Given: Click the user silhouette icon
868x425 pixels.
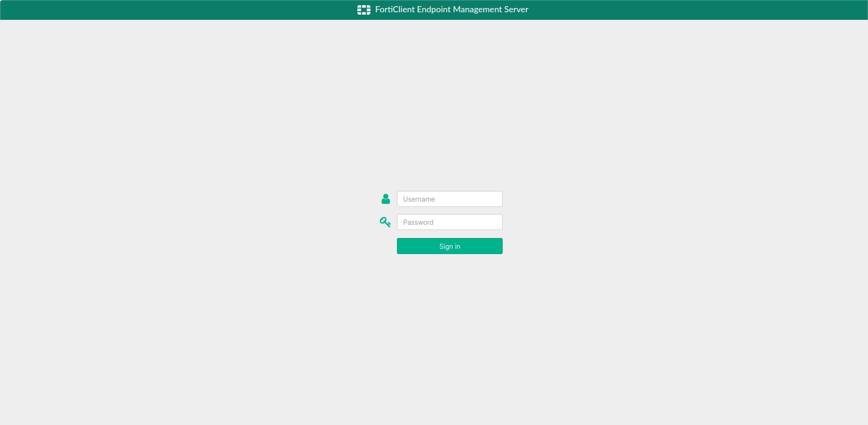Looking at the screenshot, I should click(386, 199).
